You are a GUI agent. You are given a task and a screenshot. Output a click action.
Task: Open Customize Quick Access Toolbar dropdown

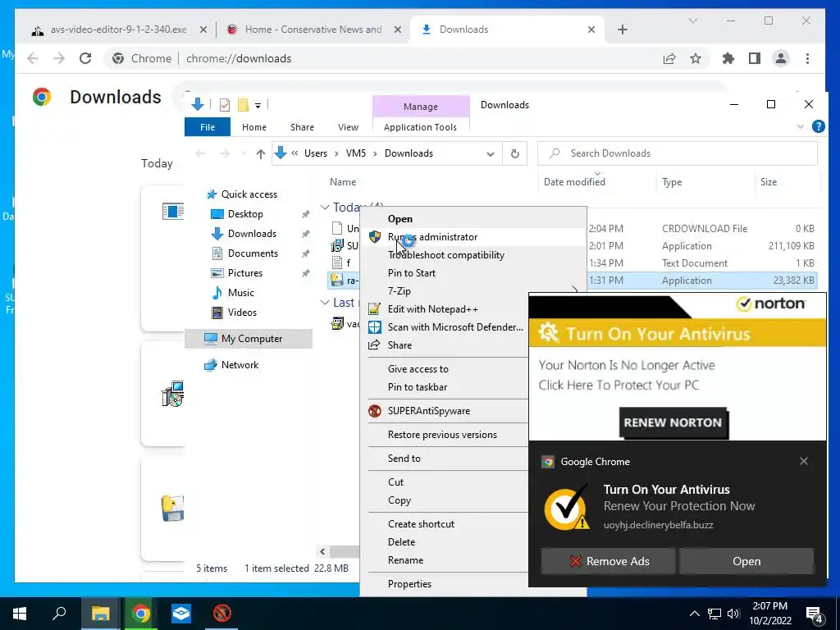tap(258, 106)
